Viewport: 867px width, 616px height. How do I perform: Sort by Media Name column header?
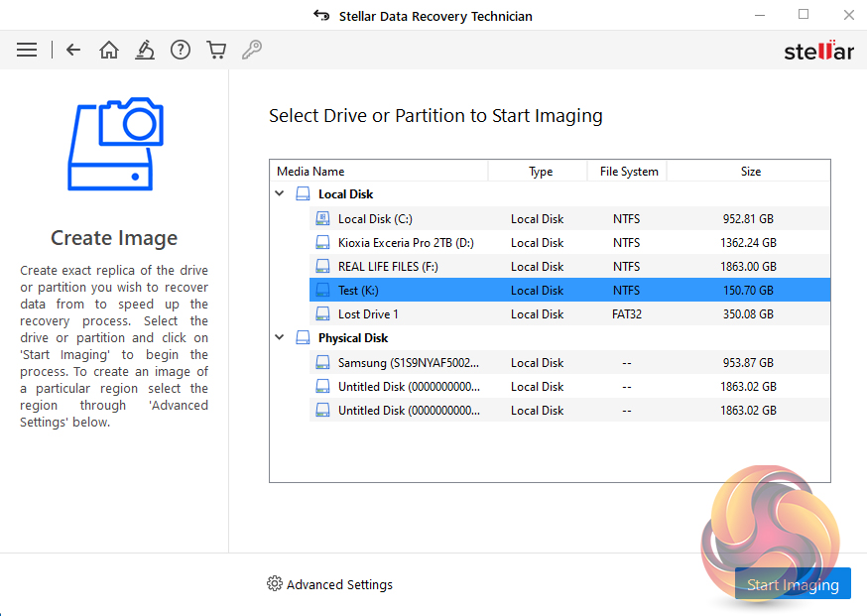pos(310,172)
